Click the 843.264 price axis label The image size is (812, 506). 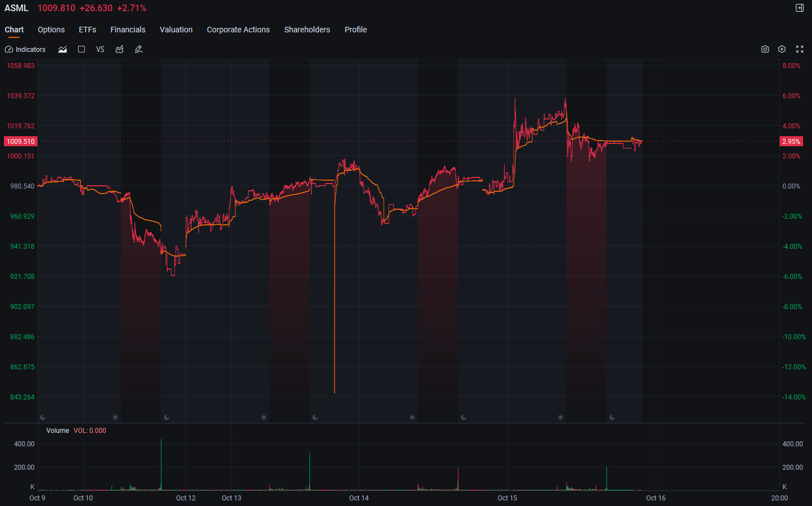tap(22, 397)
